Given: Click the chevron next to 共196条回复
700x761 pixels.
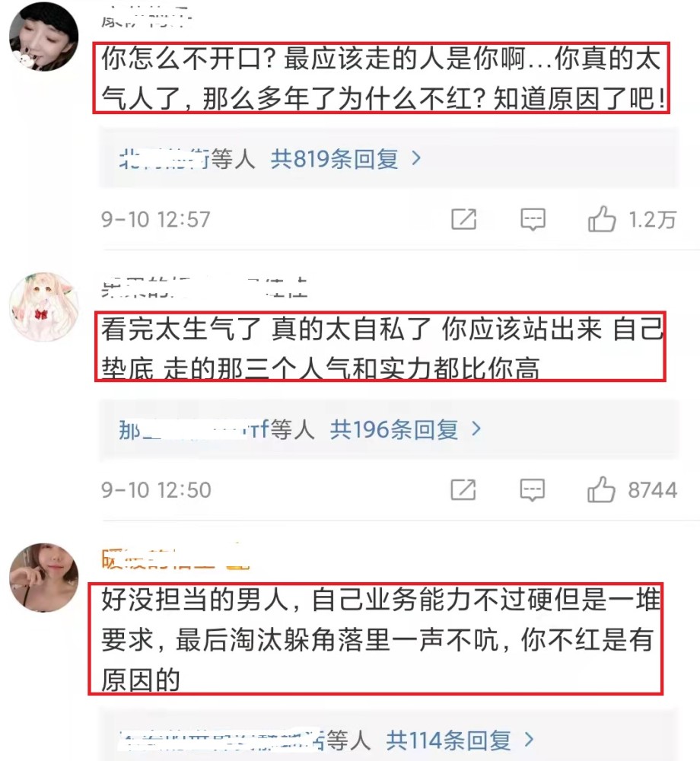Looking at the screenshot, I should pos(476,429).
